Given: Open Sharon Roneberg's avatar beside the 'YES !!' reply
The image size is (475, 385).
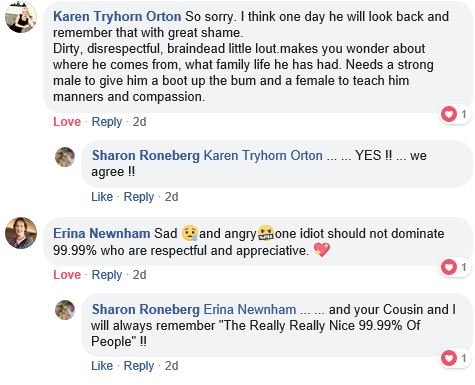Looking at the screenshot, I should (65, 157).
